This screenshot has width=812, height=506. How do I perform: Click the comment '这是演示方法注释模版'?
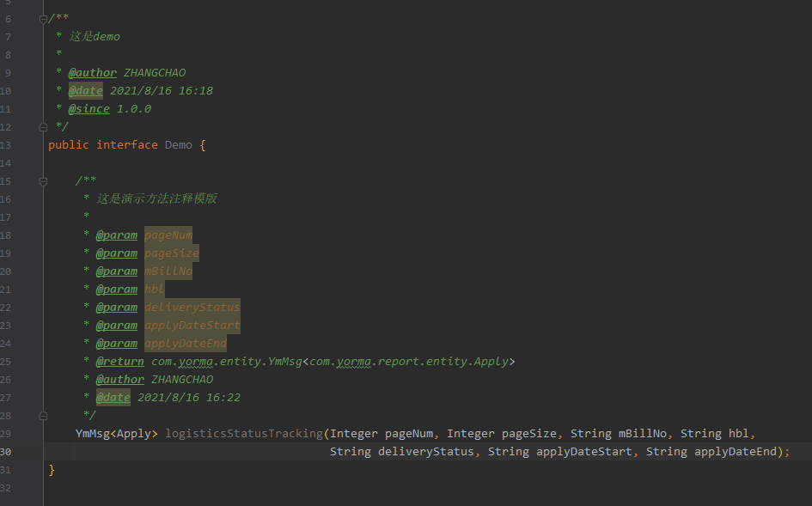pos(157,198)
